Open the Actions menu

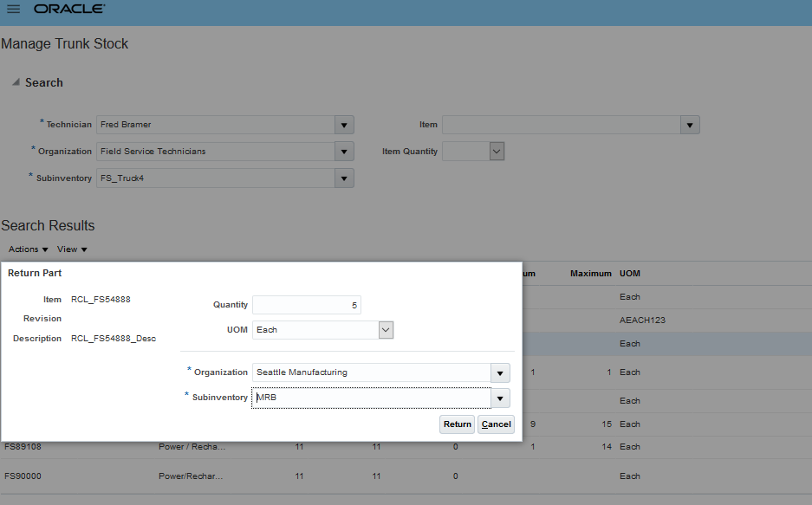[x=28, y=249]
